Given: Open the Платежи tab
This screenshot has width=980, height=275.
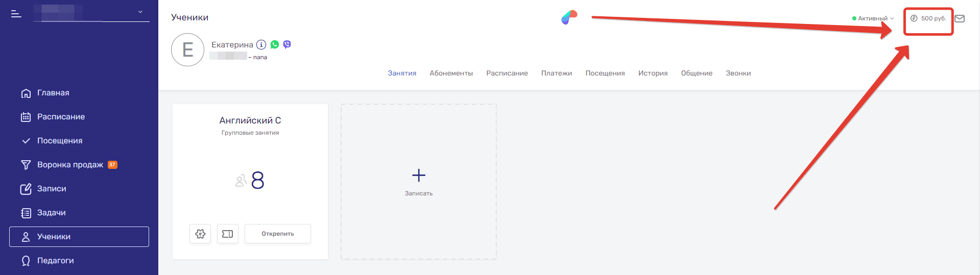Looking at the screenshot, I should 557,73.
